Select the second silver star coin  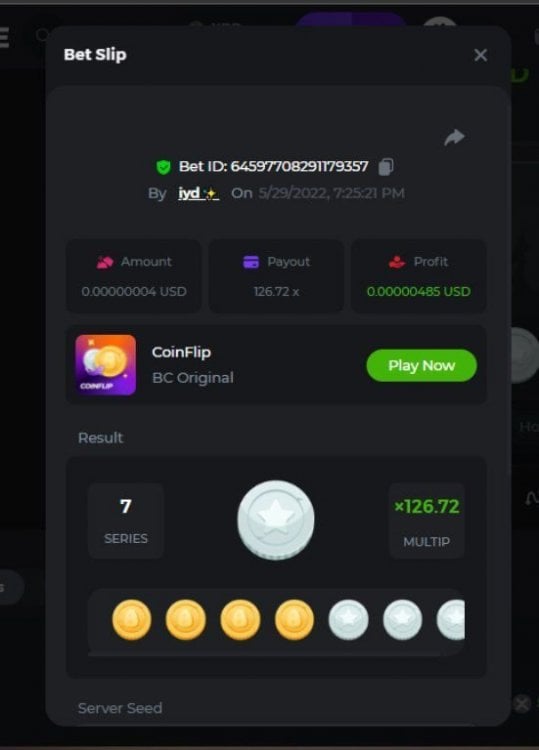(x=403, y=619)
